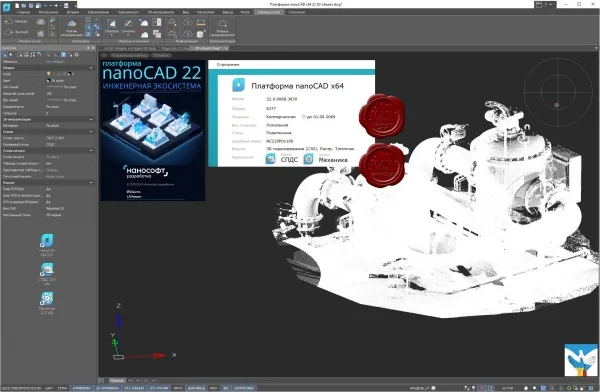Open the Сечение dropdown arrow
Screen dimensions: 600x392
[x=128, y=35]
